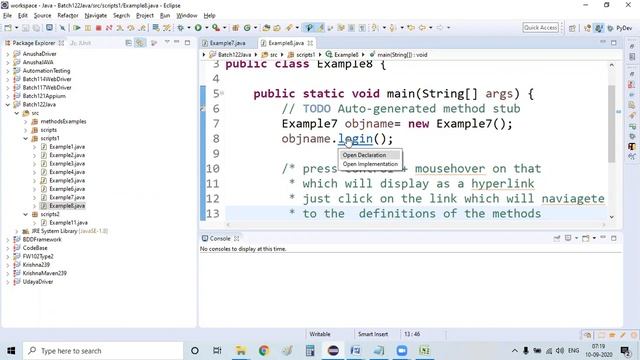Switch to the JUnit view tab
Viewport: 640px width, 360px height.
pyautogui.click(x=81, y=43)
